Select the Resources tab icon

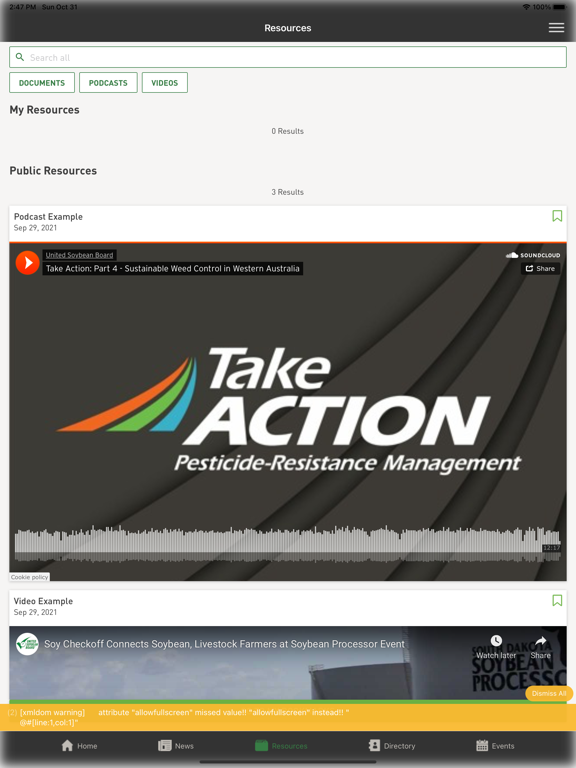262,745
